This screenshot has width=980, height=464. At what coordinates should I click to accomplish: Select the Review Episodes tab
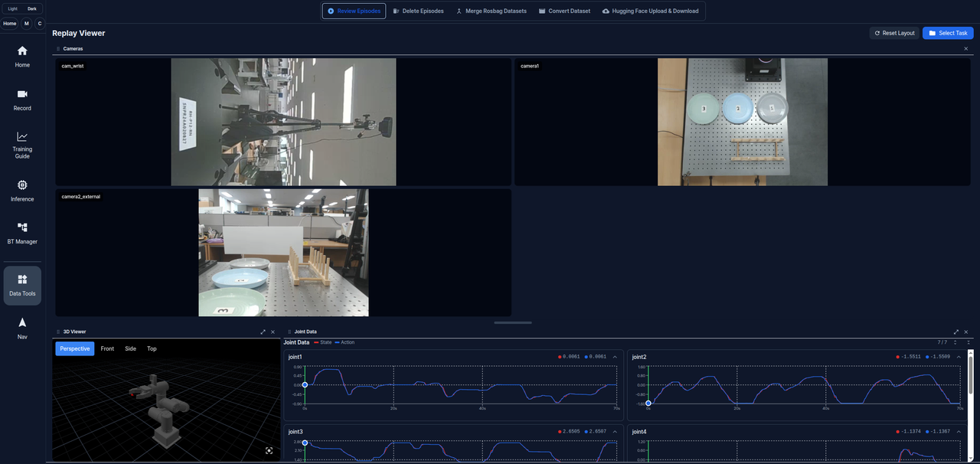pos(354,11)
